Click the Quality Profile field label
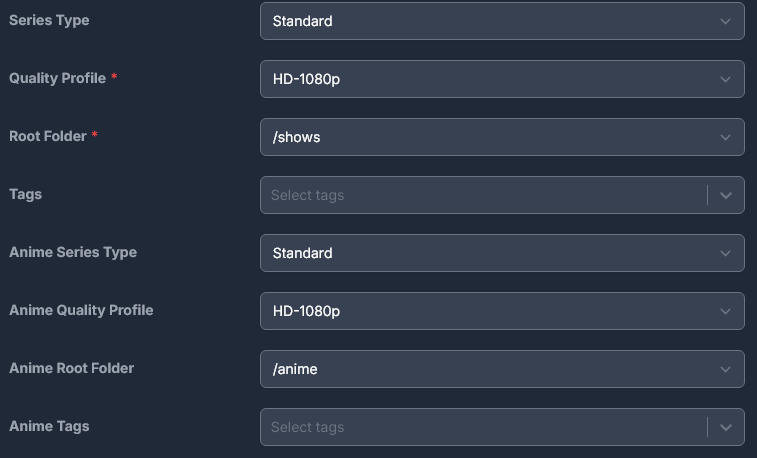The image size is (757, 458). (x=57, y=78)
